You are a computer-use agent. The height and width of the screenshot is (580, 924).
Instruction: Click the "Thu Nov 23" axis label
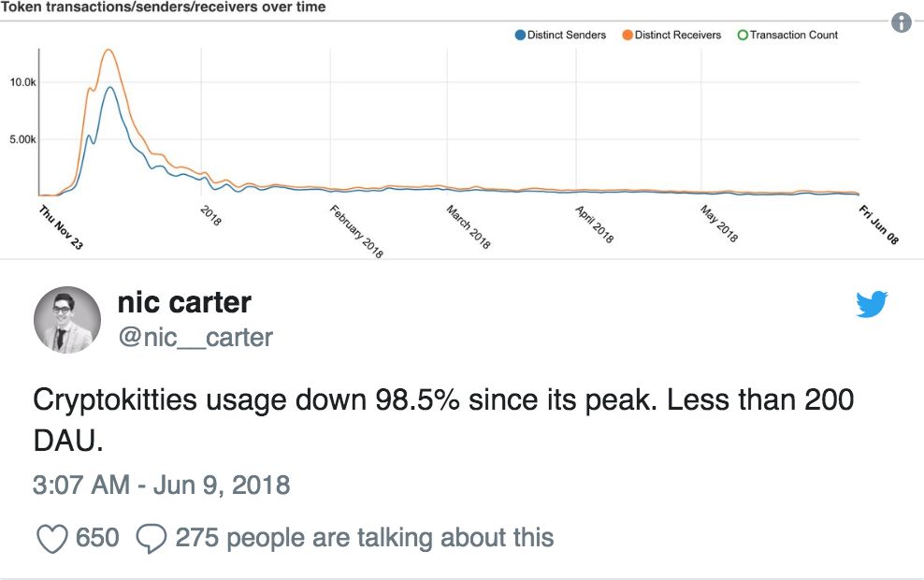[61, 227]
